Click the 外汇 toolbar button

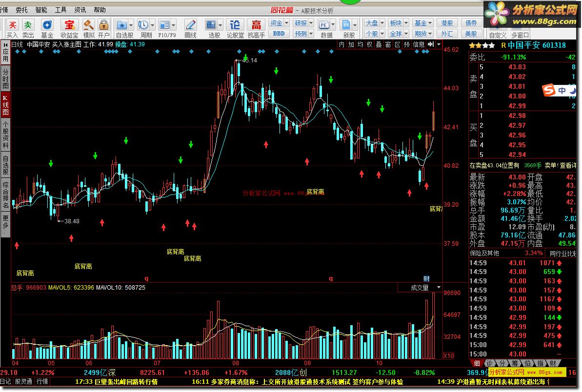tap(447, 34)
